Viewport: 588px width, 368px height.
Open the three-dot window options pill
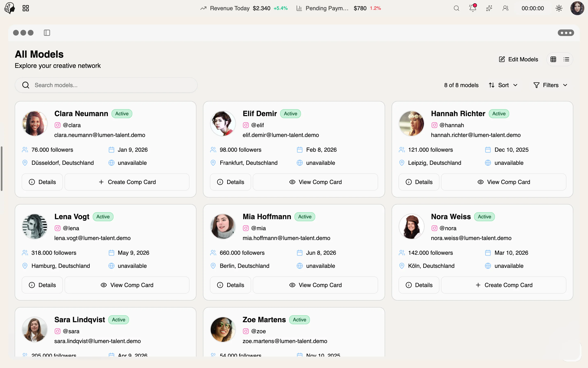(566, 33)
